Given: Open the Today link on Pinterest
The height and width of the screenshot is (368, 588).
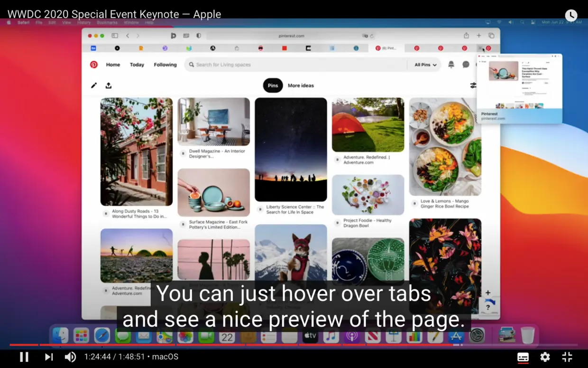Looking at the screenshot, I should (137, 65).
